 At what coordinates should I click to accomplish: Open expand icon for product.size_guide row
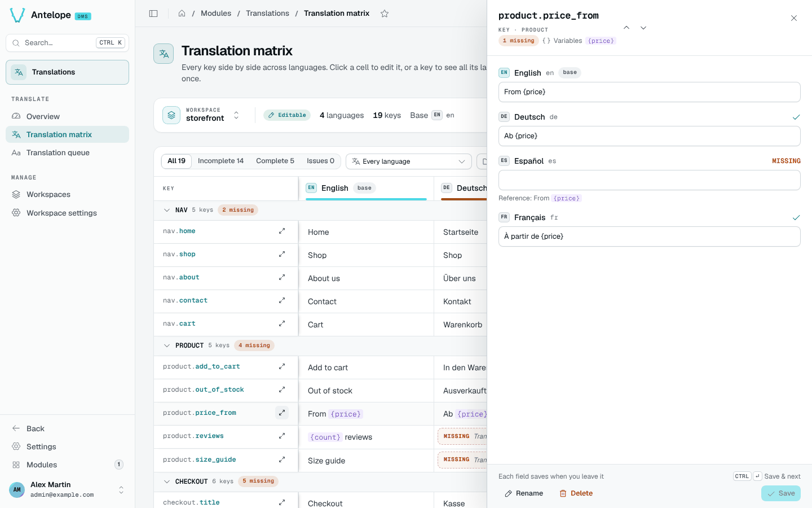point(282,459)
